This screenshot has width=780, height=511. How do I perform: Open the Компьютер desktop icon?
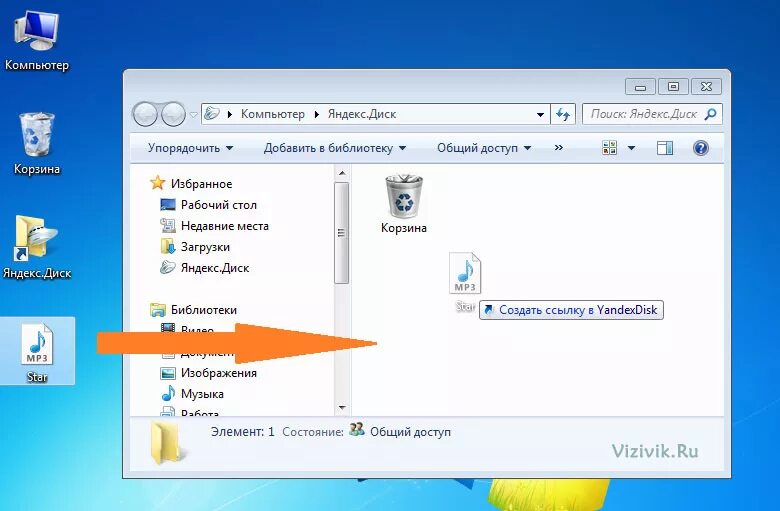point(37,41)
